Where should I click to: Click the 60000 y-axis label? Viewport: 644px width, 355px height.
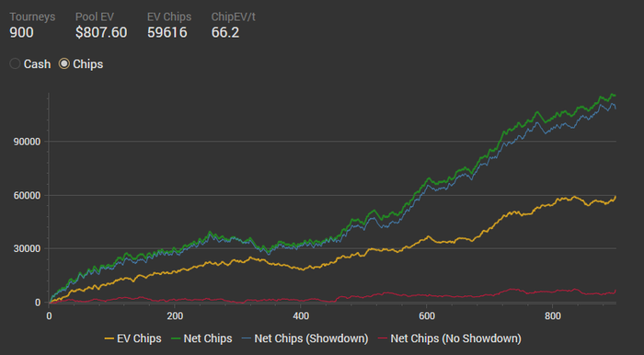click(x=27, y=196)
